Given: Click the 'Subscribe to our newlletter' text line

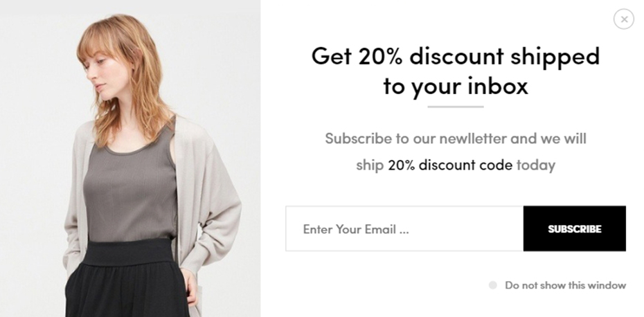Looking at the screenshot, I should [416, 138].
